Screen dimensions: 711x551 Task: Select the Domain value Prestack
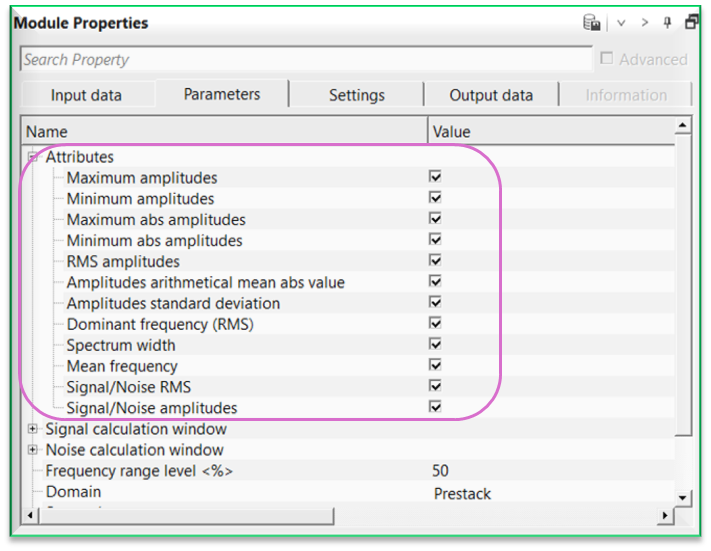(462, 493)
